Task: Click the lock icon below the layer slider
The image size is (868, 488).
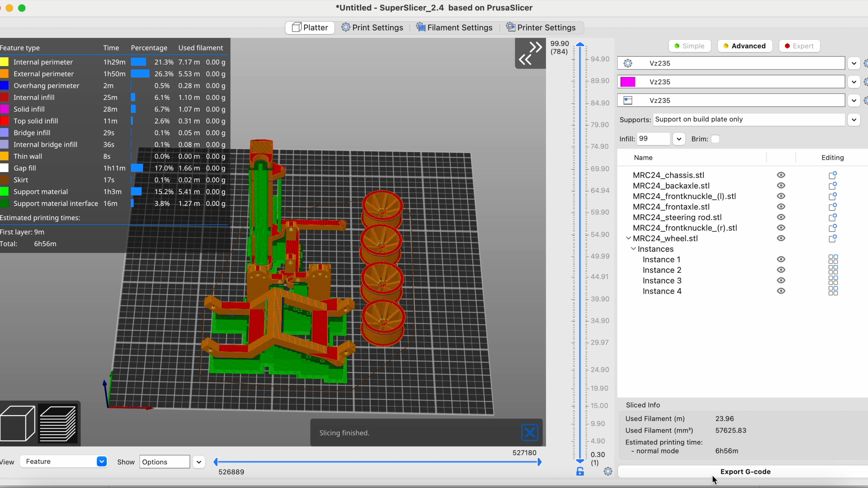Action: coord(580,472)
